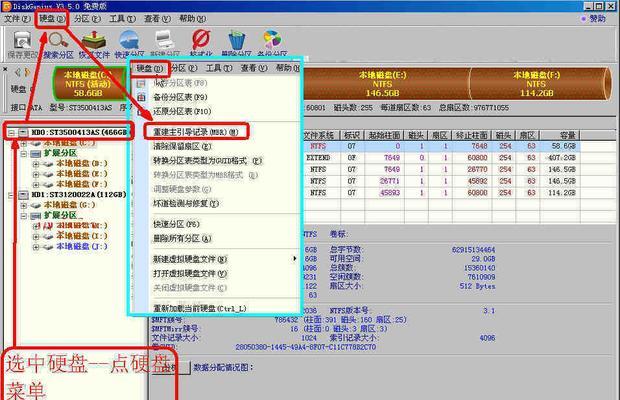Click the 容量 column header

pyautogui.click(x=560, y=136)
